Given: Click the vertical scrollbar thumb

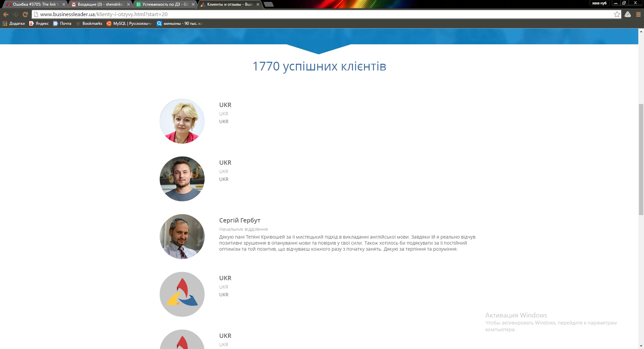Looking at the screenshot, I should (x=641, y=159).
